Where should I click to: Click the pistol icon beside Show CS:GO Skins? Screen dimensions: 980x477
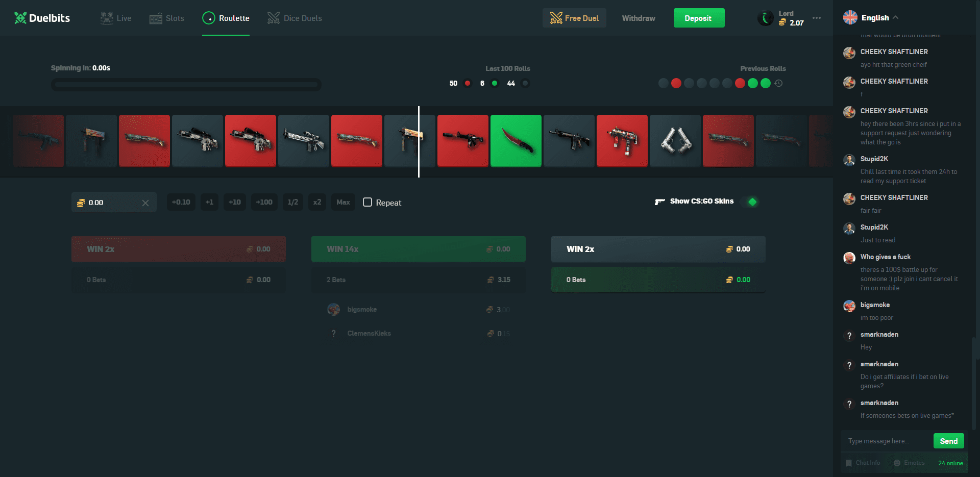click(x=660, y=202)
